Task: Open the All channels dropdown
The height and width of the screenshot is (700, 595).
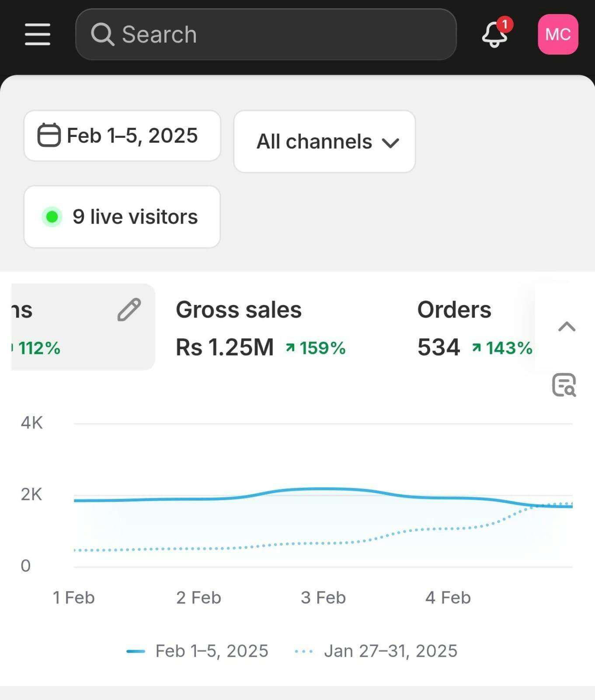Action: (x=324, y=141)
